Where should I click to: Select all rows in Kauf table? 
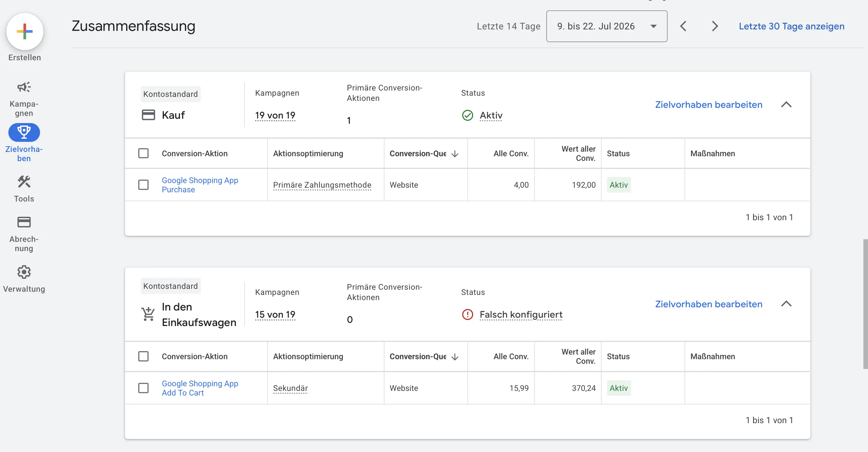click(143, 153)
